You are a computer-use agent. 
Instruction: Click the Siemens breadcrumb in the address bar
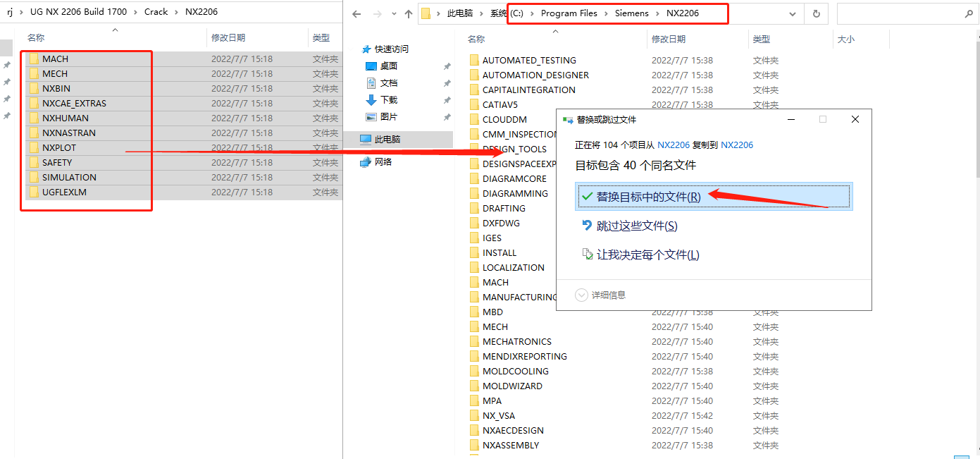632,13
